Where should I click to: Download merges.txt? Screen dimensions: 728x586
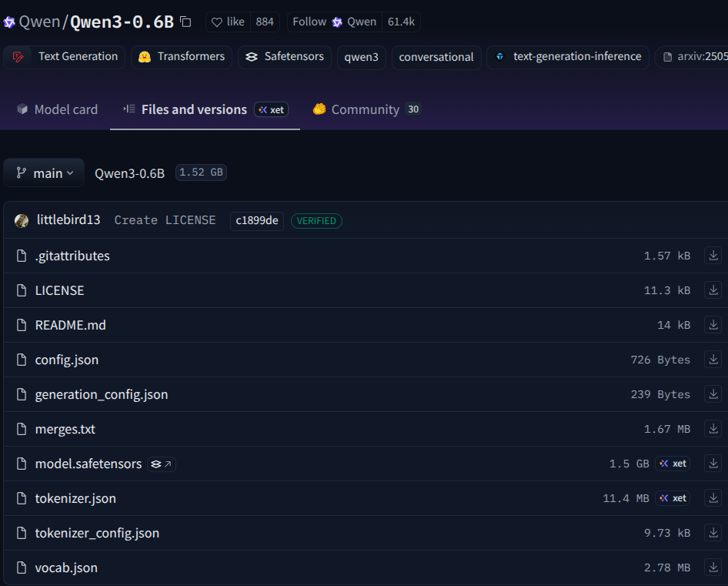(x=713, y=429)
